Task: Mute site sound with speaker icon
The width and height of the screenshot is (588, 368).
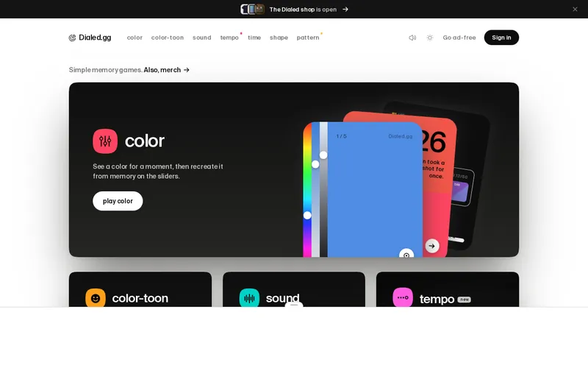Action: pyautogui.click(x=412, y=38)
